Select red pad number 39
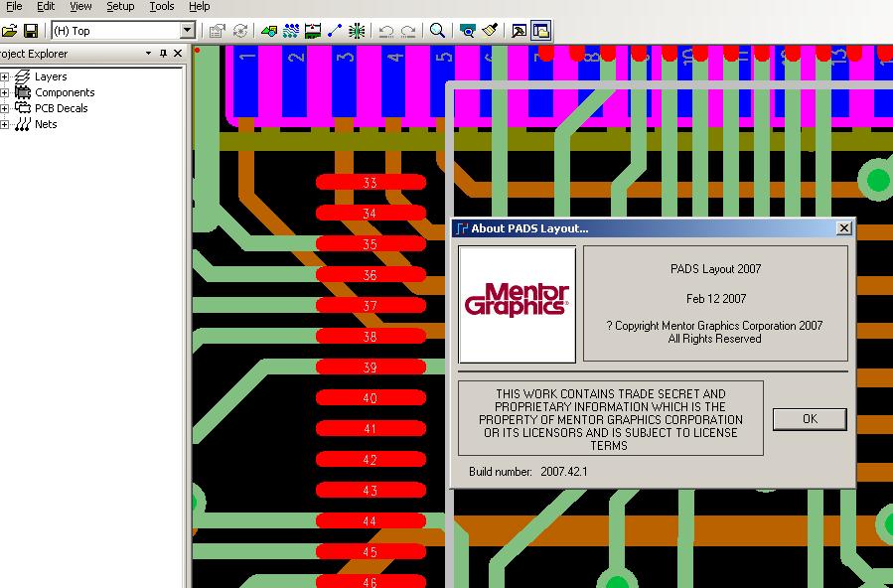This screenshot has width=893, height=588. tap(371, 367)
